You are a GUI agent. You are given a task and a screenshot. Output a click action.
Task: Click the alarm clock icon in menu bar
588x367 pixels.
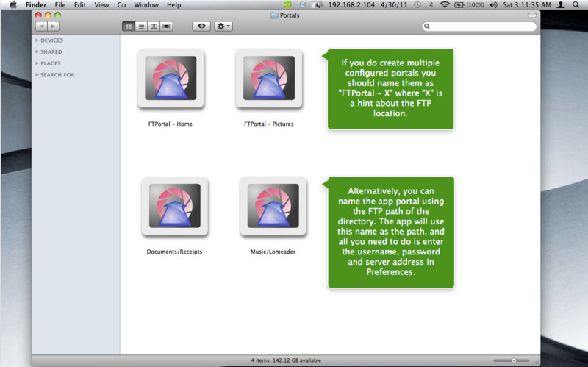pos(303,5)
